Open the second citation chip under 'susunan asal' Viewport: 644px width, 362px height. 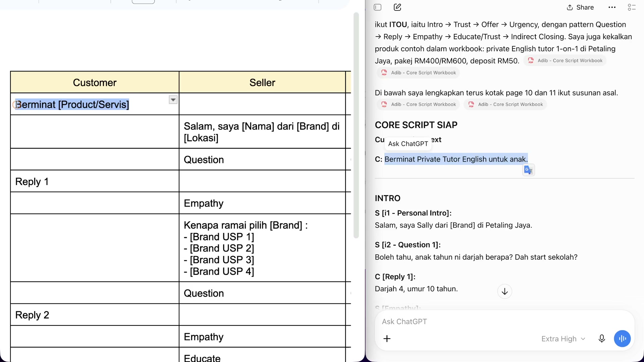coord(505,105)
